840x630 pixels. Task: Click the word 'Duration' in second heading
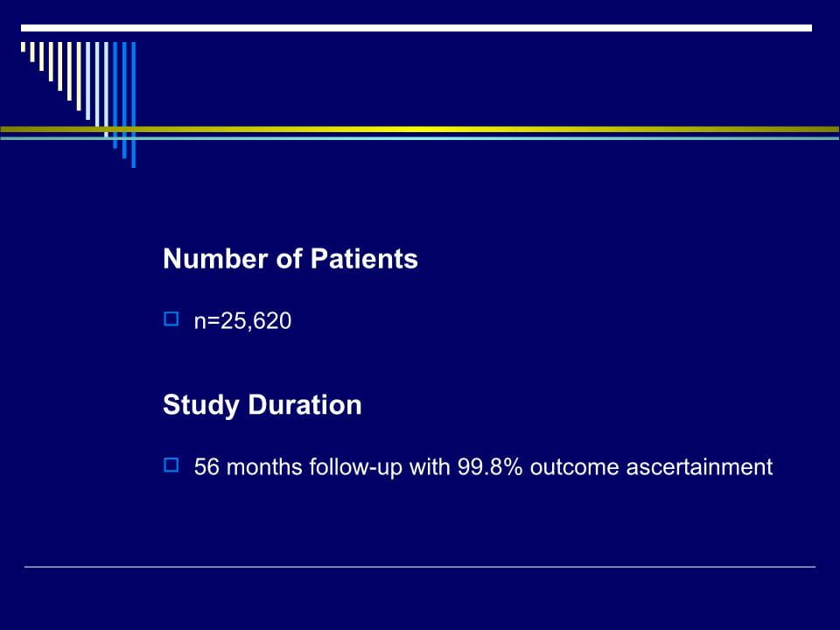coord(304,404)
